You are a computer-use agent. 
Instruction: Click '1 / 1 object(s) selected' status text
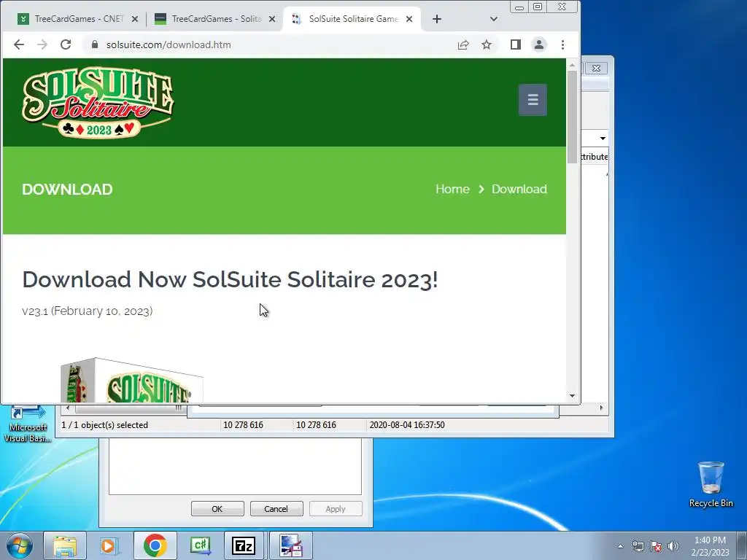[105, 425]
